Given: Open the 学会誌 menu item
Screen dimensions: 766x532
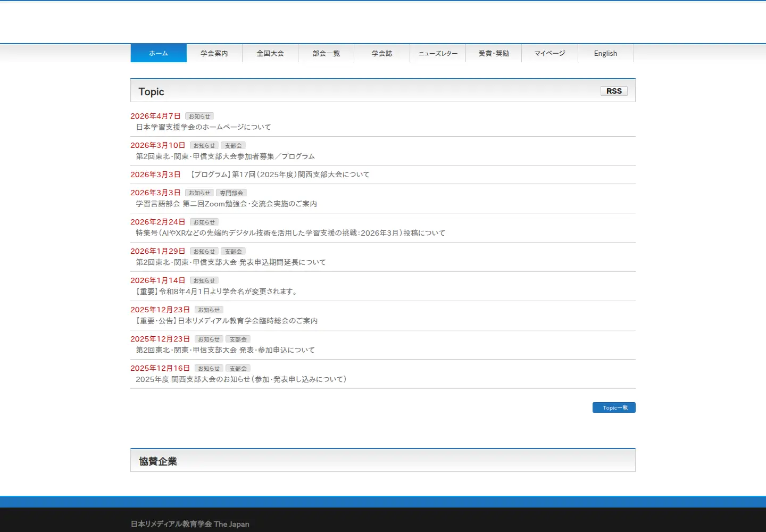Looking at the screenshot, I should 382,53.
